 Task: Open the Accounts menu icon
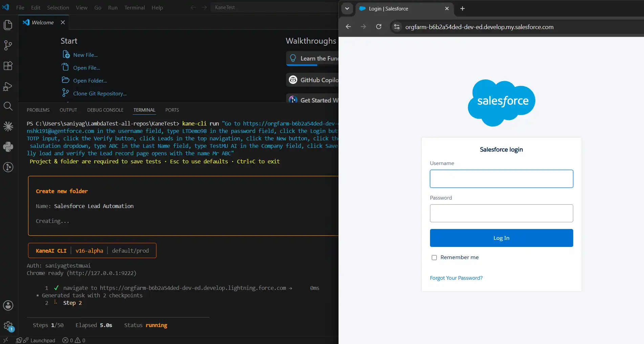[8, 305]
